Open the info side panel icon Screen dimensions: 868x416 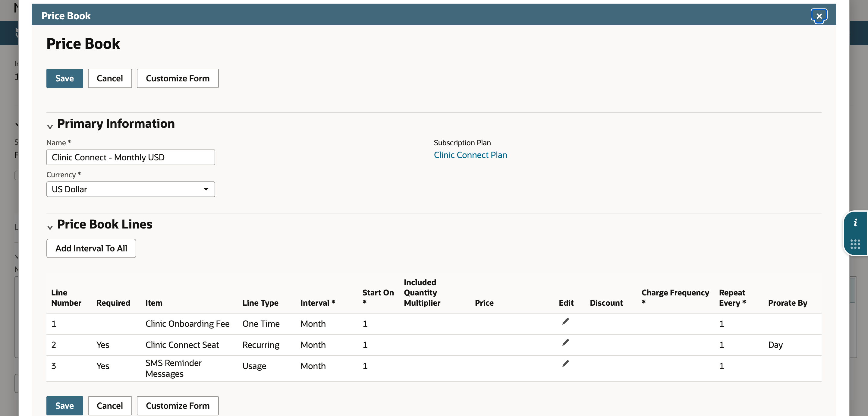(x=855, y=222)
